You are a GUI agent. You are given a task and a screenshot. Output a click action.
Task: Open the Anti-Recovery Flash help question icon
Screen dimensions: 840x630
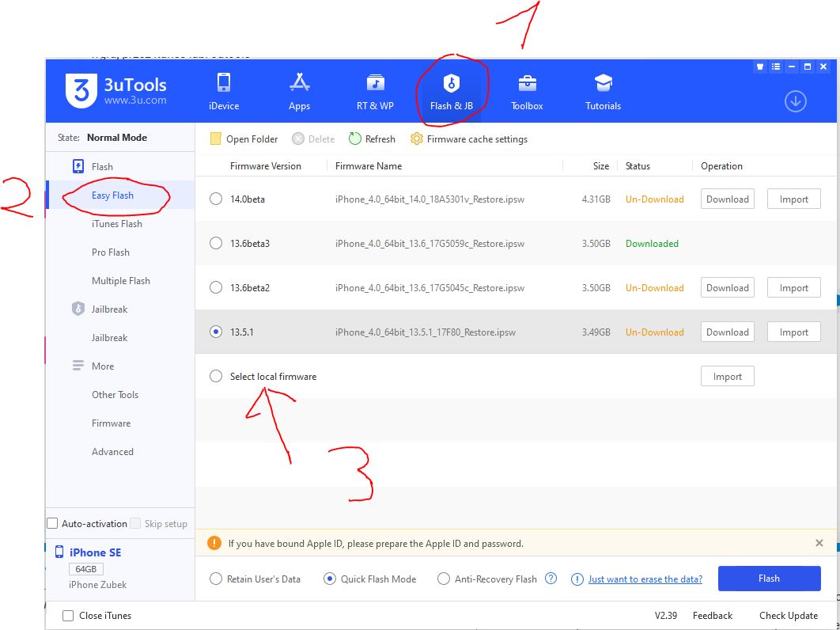[551, 579]
